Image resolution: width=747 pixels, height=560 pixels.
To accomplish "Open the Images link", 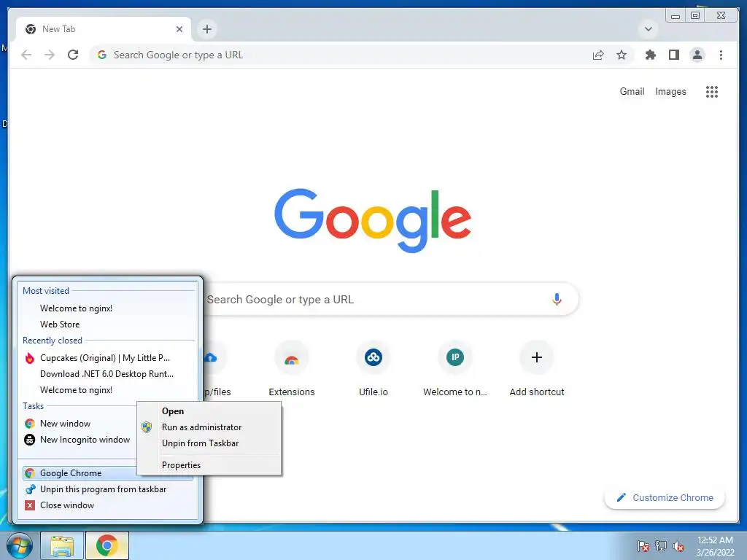I will tap(670, 91).
